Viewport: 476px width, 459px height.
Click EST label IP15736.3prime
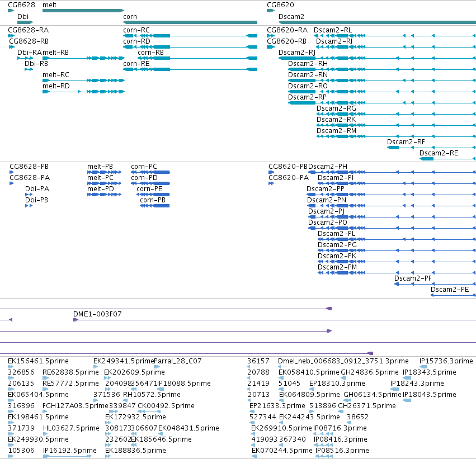446,361
